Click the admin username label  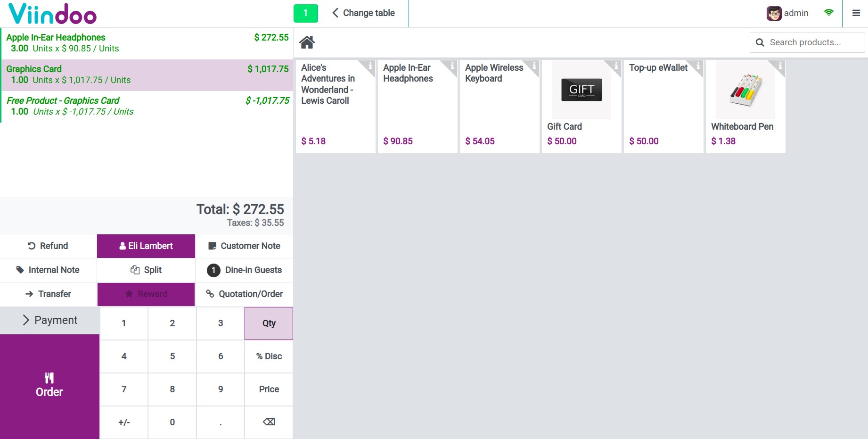tap(796, 13)
